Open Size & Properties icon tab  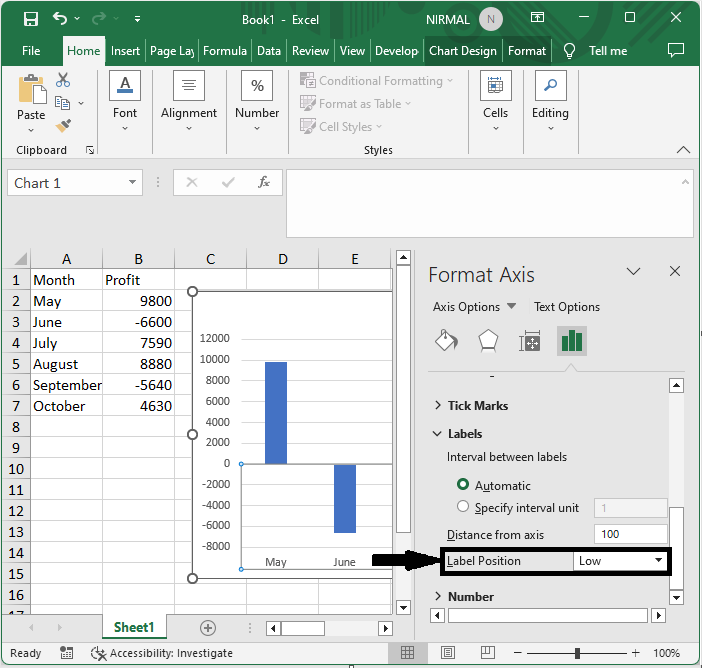tap(530, 341)
